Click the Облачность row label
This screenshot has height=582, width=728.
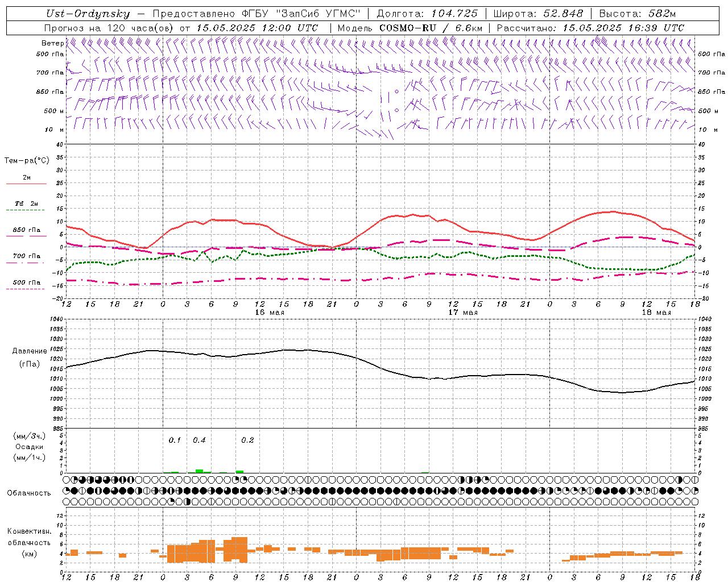click(29, 493)
